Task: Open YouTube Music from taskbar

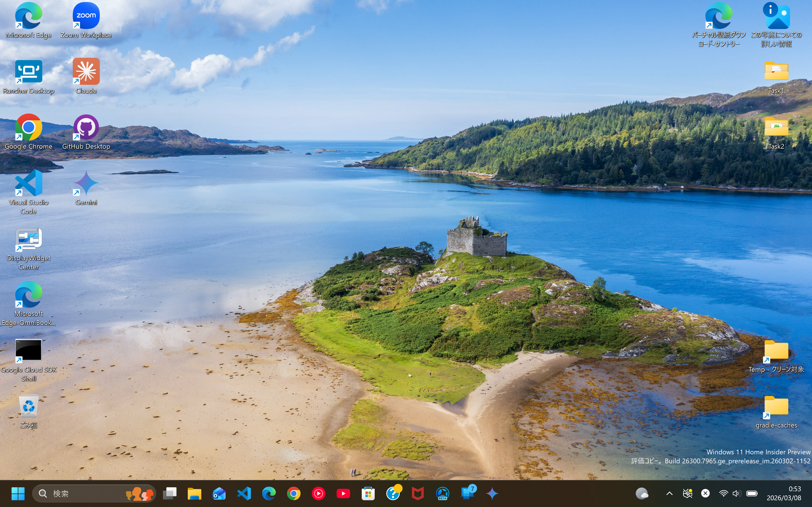Action: (x=318, y=493)
